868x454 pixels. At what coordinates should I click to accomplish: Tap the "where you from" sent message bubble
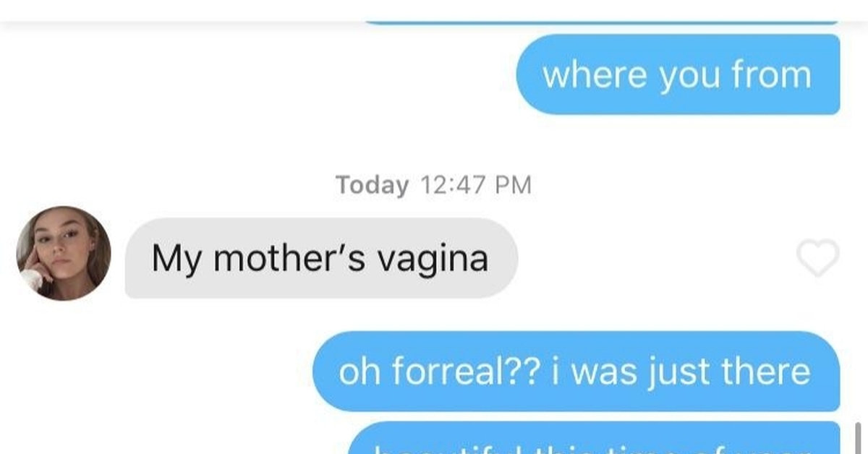coord(678,74)
